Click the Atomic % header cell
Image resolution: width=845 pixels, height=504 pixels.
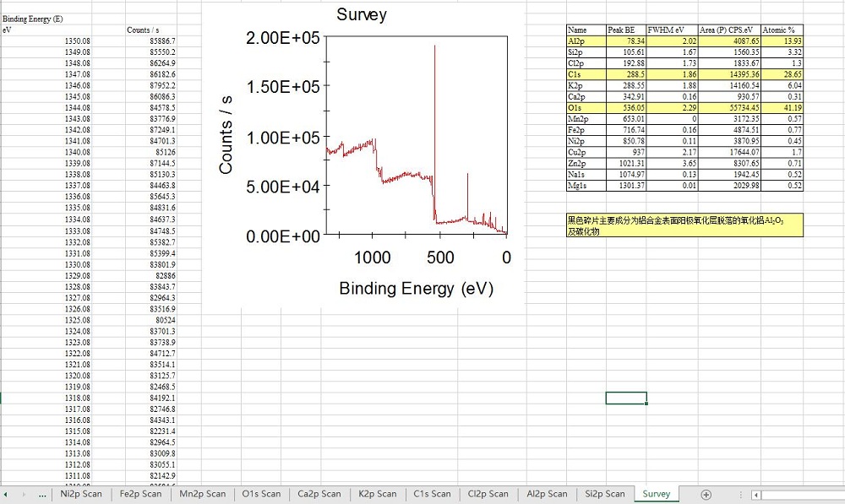pyautogui.click(x=782, y=30)
